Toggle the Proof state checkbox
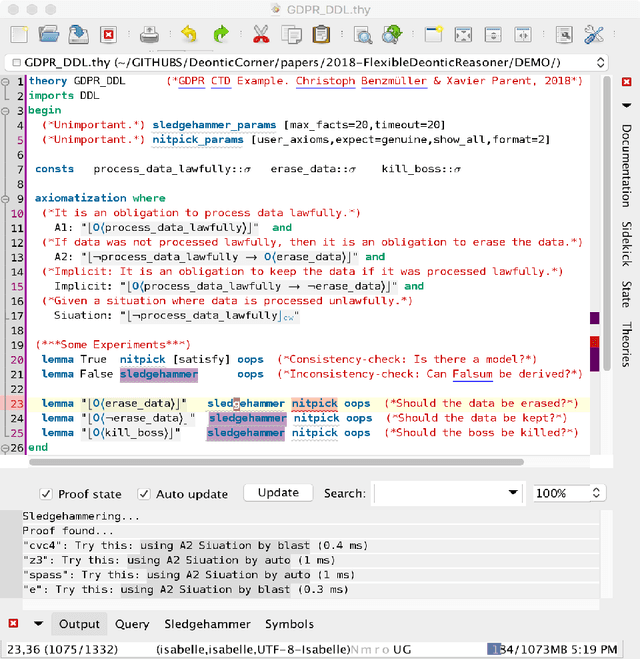 (x=47, y=494)
